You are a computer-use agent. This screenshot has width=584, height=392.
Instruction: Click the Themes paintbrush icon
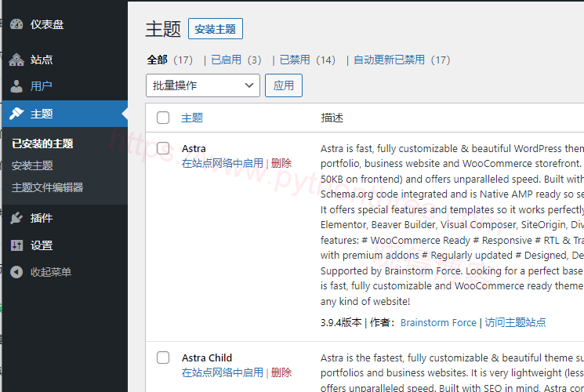(16, 114)
